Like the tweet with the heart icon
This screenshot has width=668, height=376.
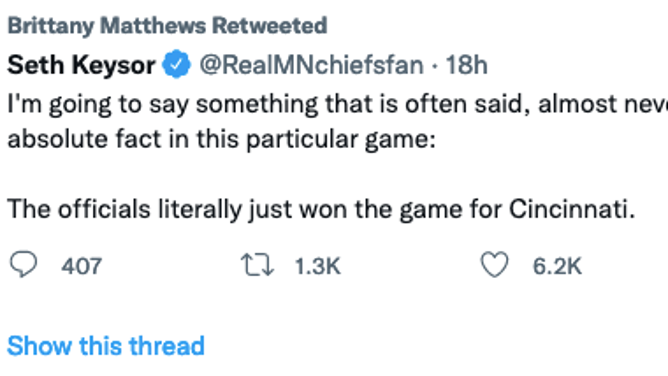[495, 264]
